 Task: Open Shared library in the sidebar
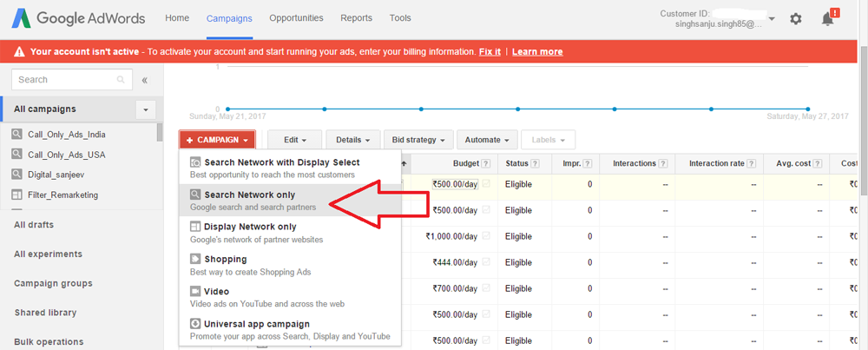[45, 313]
